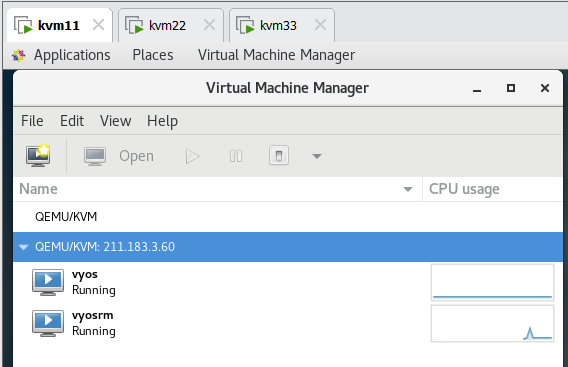Select the QEMU/KVM connection row
The width and height of the screenshot is (568, 367).
(288, 217)
